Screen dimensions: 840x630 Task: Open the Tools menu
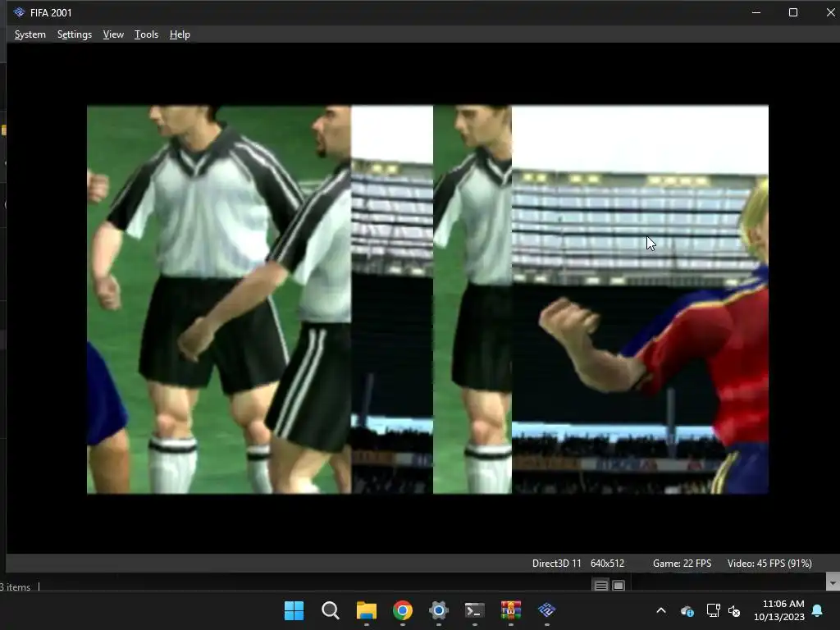[x=146, y=34]
